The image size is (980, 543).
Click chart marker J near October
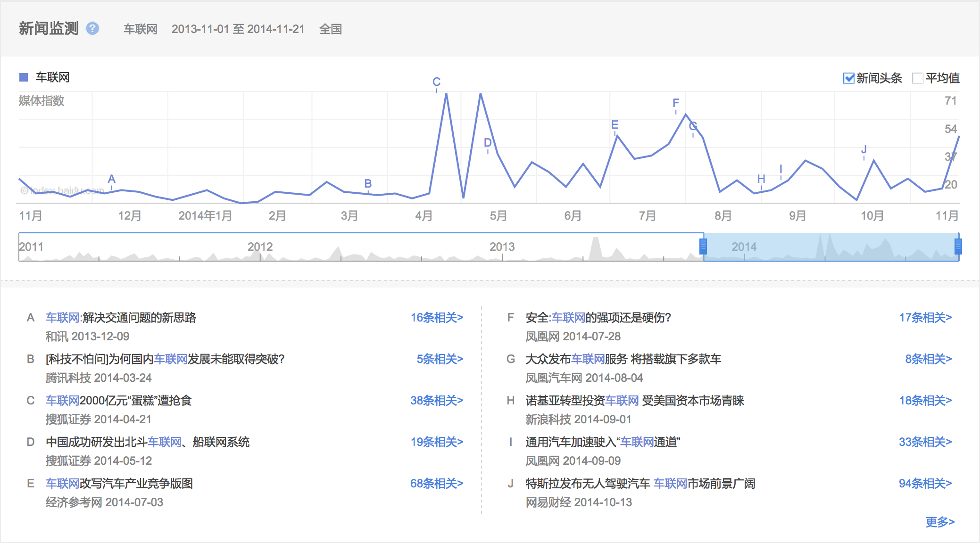click(864, 149)
